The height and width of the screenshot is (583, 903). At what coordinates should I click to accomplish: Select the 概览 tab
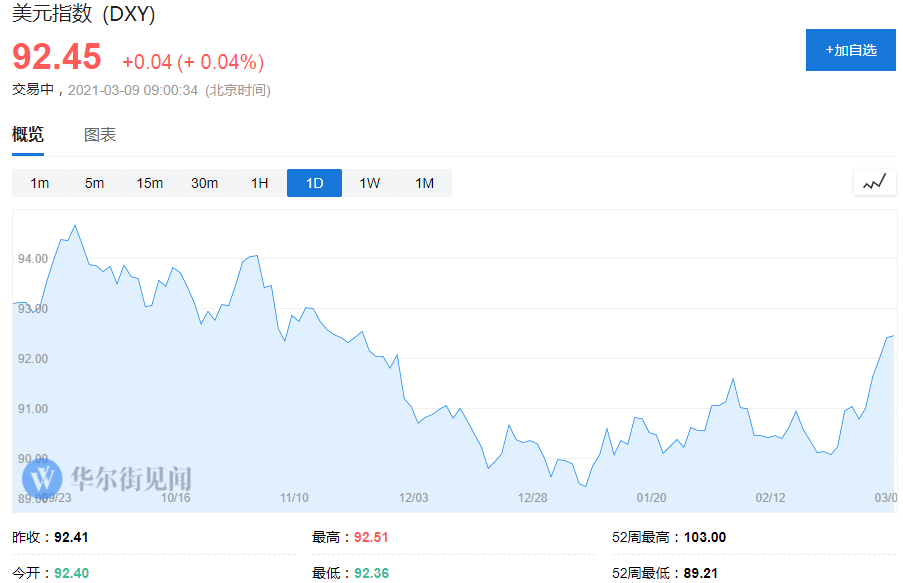coord(28,134)
